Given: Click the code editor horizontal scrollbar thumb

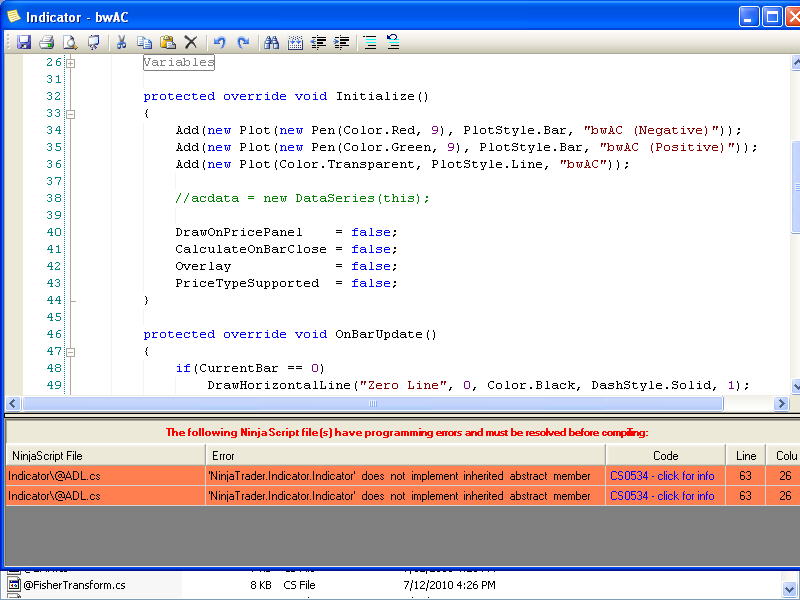Looking at the screenshot, I should (373, 404).
